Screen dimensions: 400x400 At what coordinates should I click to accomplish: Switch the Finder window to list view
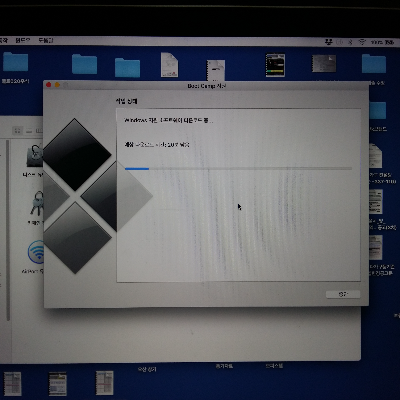tap(29, 130)
